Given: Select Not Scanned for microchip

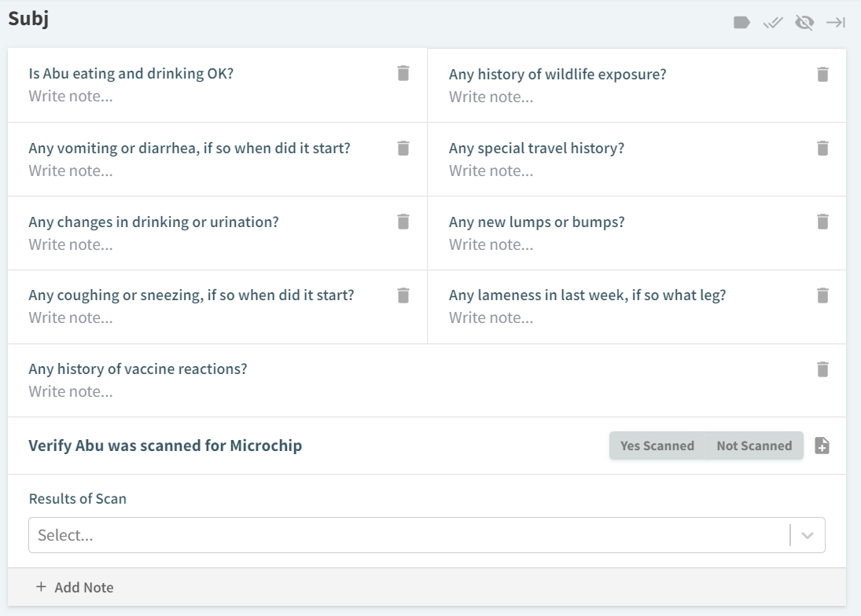Looking at the screenshot, I should tap(753, 445).
